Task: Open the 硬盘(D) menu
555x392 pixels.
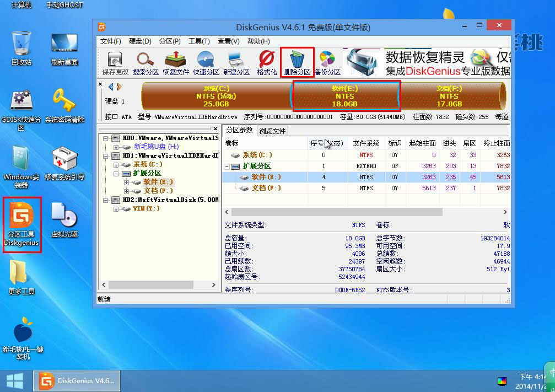Action: click(x=140, y=41)
